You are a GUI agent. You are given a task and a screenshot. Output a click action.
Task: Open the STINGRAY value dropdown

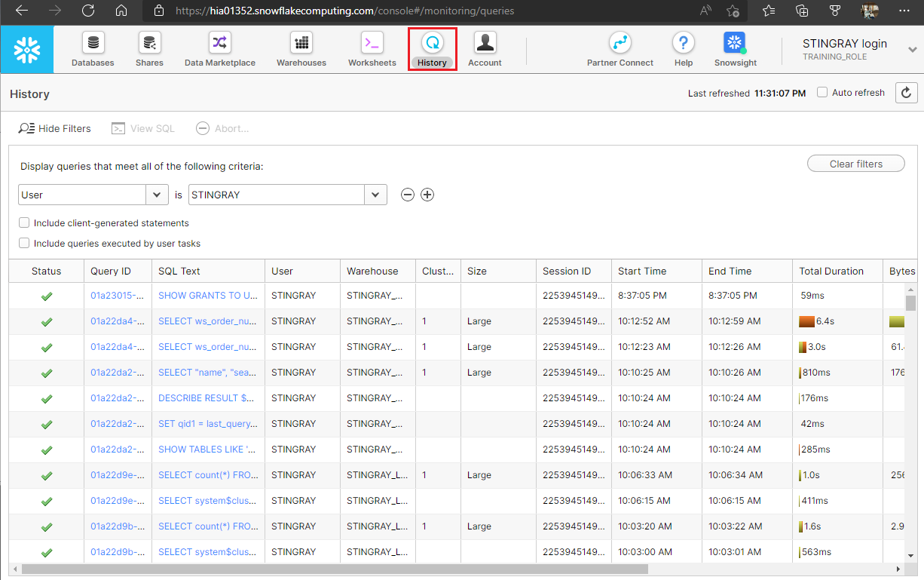(x=287, y=195)
